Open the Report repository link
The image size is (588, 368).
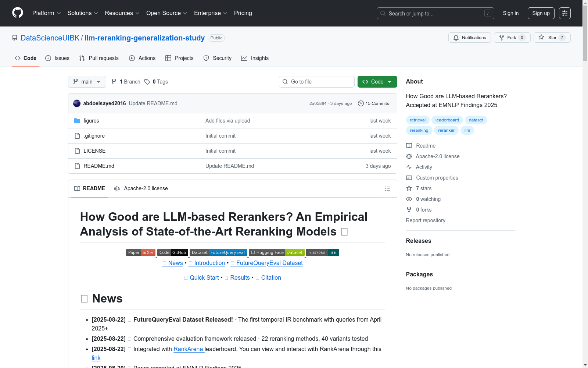point(426,220)
